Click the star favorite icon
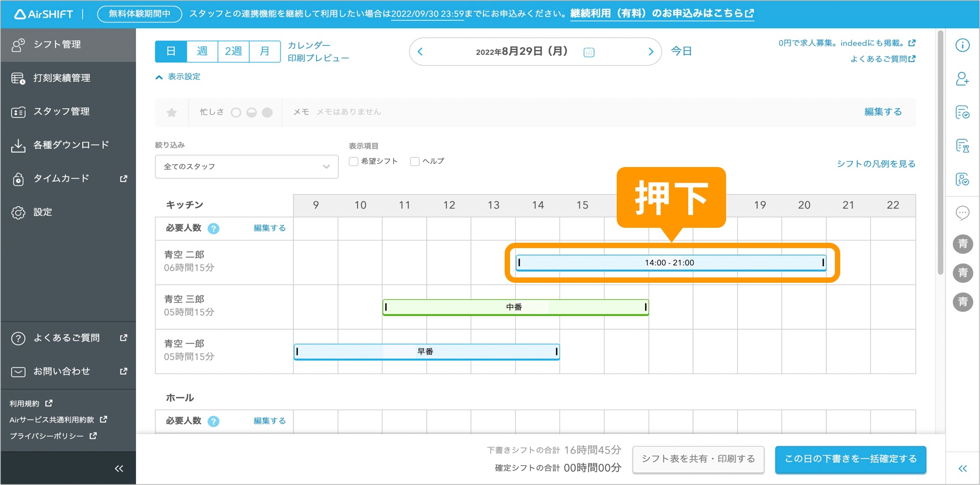Image resolution: width=980 pixels, height=485 pixels. pyautogui.click(x=171, y=113)
